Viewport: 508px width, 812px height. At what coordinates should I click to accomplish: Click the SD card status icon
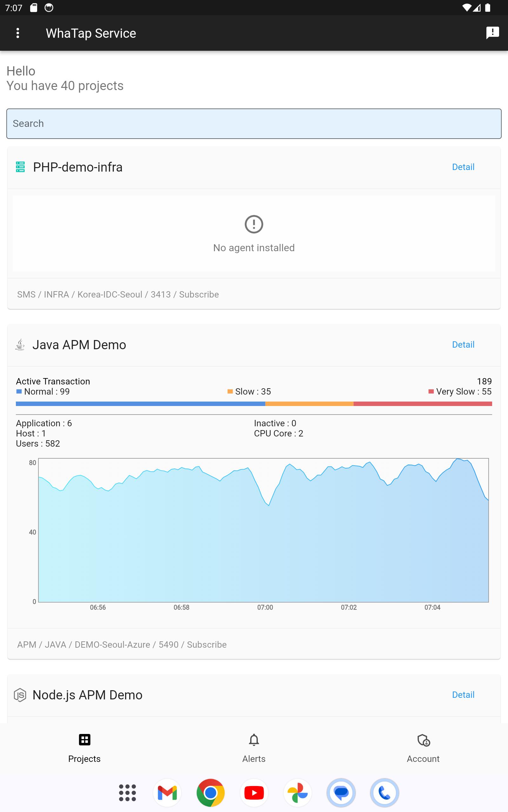click(x=34, y=8)
